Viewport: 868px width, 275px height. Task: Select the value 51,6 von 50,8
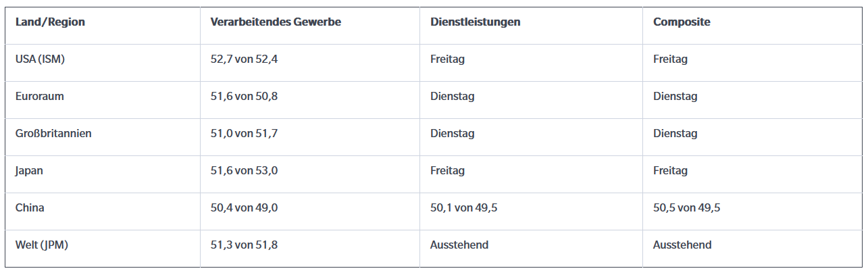tap(244, 97)
